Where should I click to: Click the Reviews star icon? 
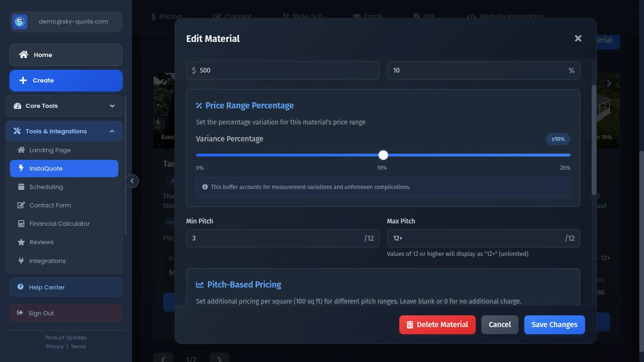click(x=21, y=242)
